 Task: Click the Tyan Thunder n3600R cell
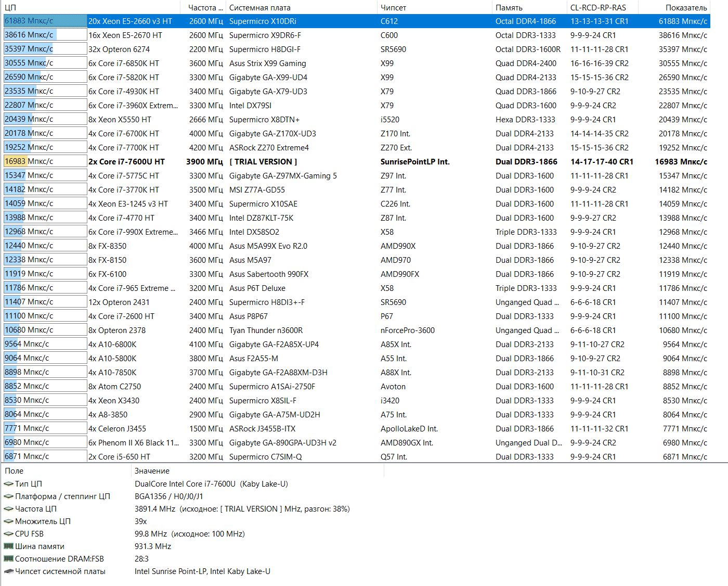point(266,330)
